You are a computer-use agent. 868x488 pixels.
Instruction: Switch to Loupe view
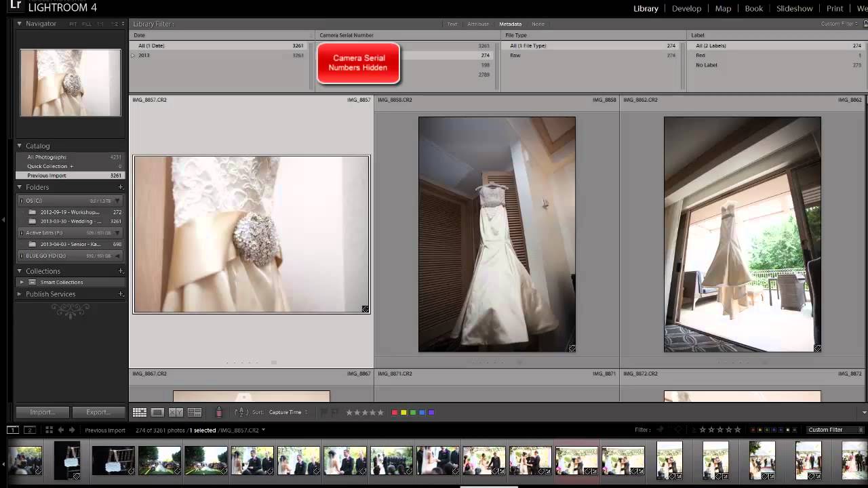[157, 412]
